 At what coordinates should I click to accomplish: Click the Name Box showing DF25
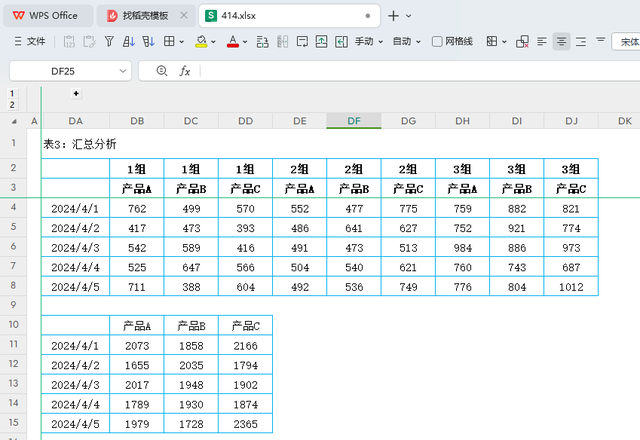(x=63, y=71)
